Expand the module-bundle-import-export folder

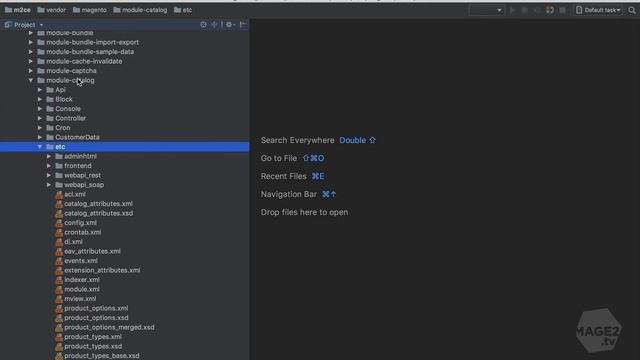pyautogui.click(x=31, y=42)
